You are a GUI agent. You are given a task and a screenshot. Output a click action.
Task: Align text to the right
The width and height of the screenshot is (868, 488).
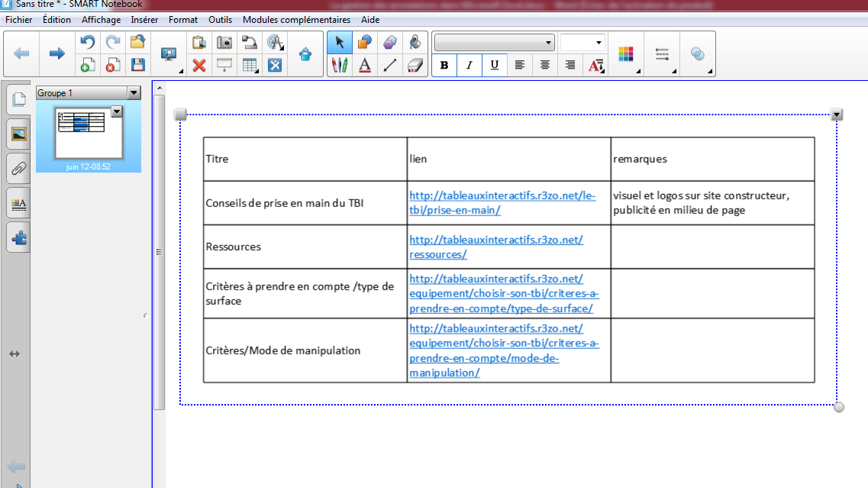pos(570,66)
